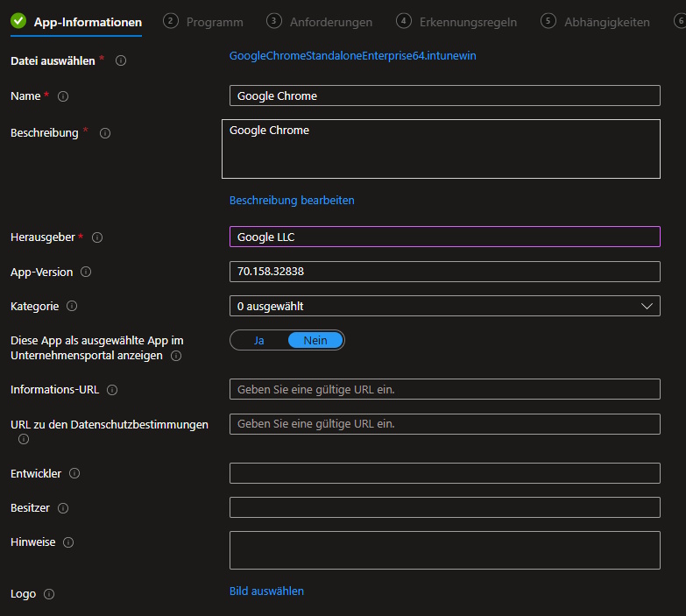This screenshot has width=686, height=616.
Task: Open GoogleChromeStandaloneEnterprise64.intunewin file link
Action: click(x=352, y=56)
